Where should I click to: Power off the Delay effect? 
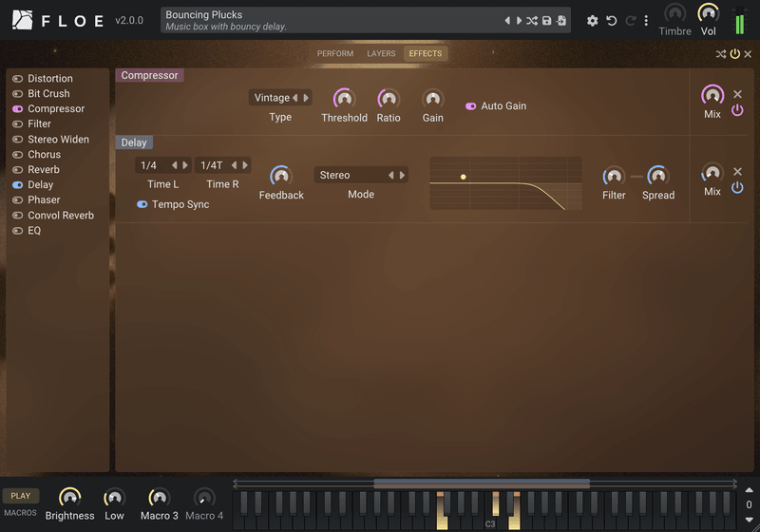pyautogui.click(x=737, y=187)
